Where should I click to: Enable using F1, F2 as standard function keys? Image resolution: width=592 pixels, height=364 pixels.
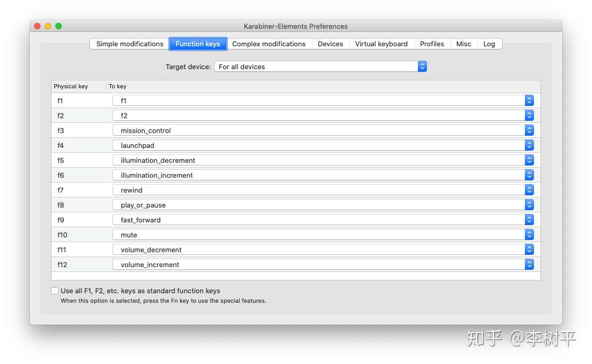(x=55, y=291)
